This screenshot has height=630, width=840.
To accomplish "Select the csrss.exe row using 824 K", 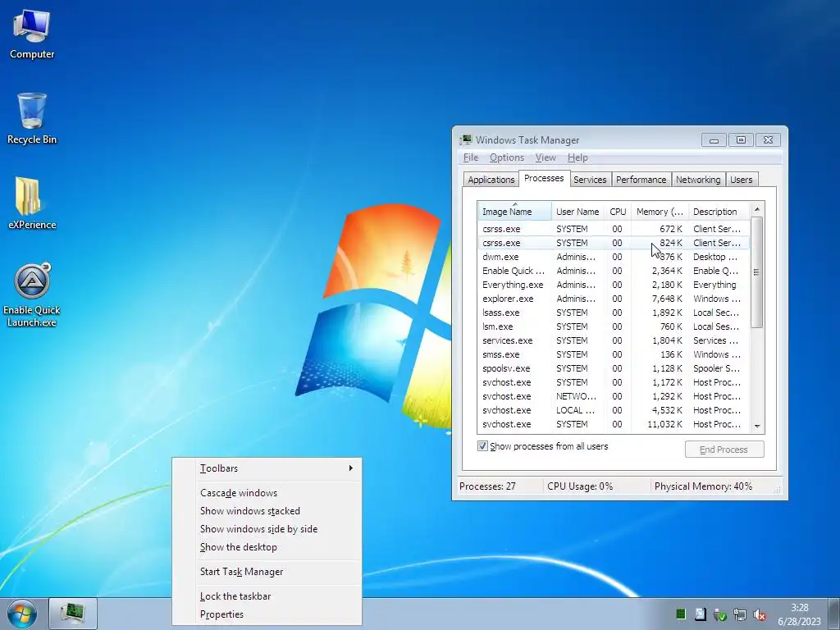I will click(x=614, y=243).
